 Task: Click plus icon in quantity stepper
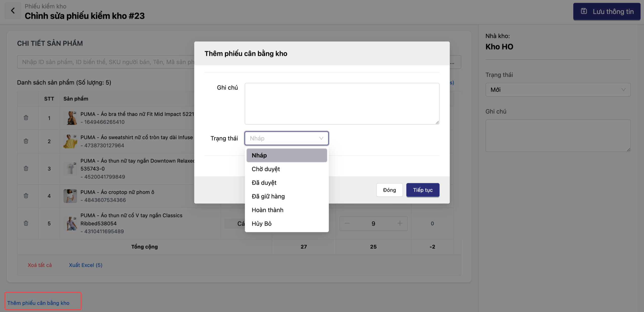coord(400,223)
